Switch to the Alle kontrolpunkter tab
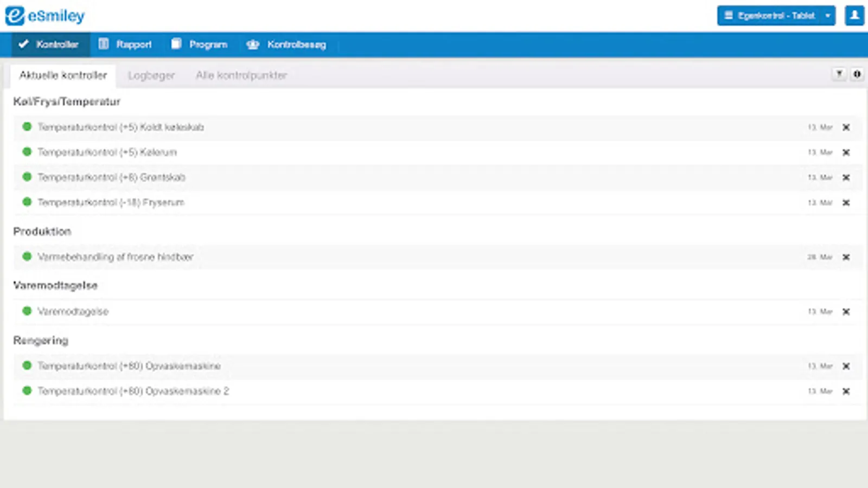Screen dimensions: 868x488 (x=241, y=75)
